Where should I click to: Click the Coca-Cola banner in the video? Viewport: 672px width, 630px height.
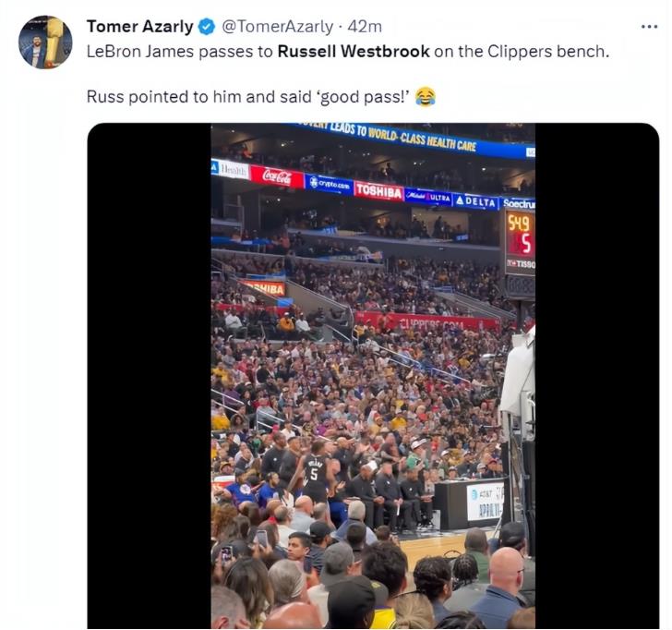(x=276, y=176)
